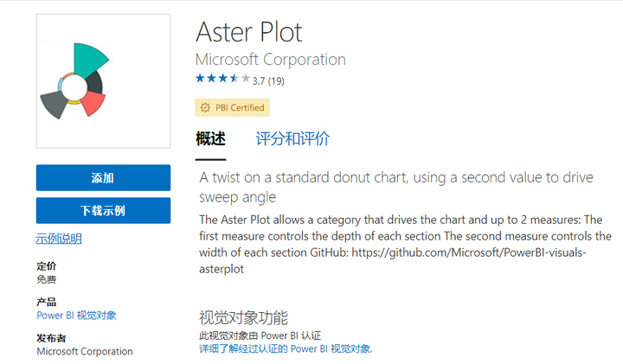Click the fifth grey rating star
Viewport: 623px width, 364px height.
coord(246,78)
